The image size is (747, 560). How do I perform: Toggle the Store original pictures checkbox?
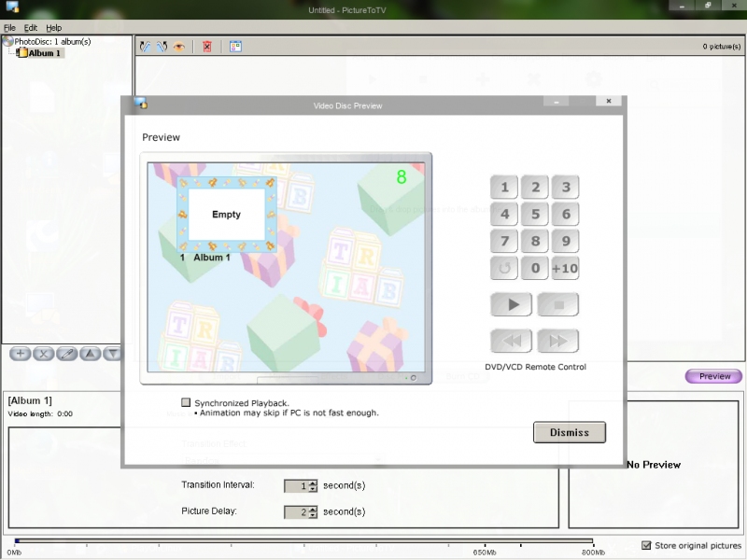tap(646, 545)
